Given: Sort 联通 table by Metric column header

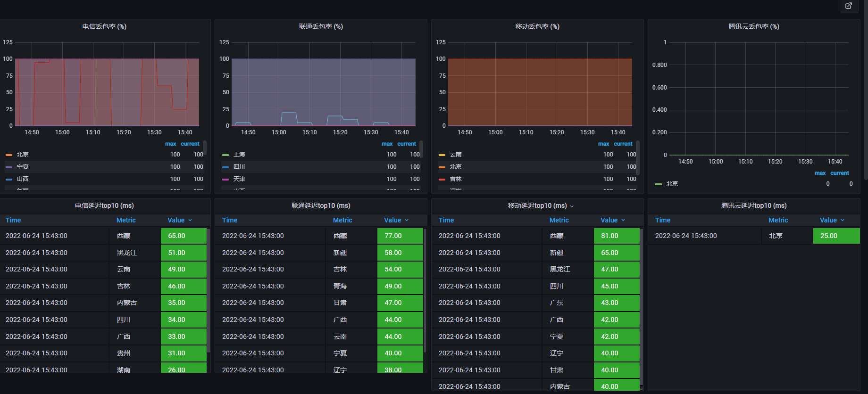Looking at the screenshot, I should coord(342,220).
